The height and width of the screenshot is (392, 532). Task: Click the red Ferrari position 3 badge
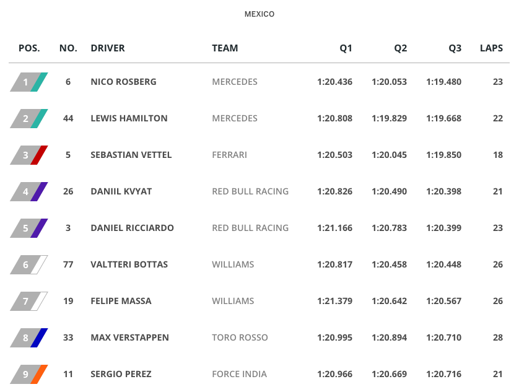(x=29, y=155)
